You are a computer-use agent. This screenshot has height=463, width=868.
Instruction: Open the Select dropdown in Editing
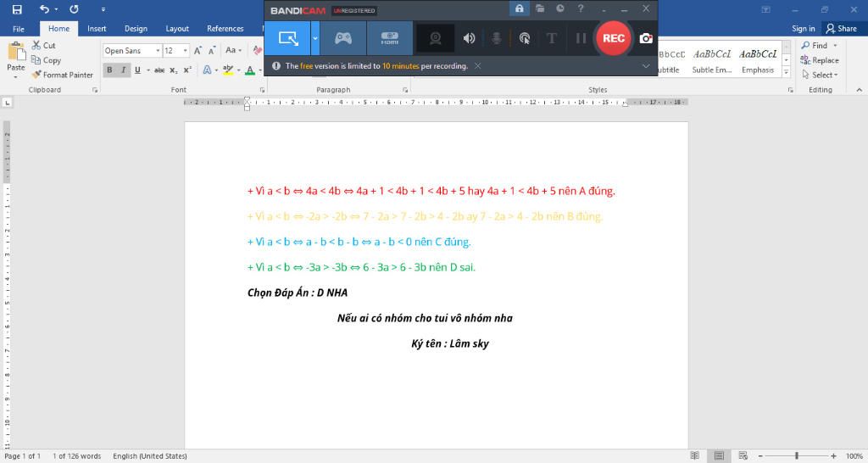[820, 75]
